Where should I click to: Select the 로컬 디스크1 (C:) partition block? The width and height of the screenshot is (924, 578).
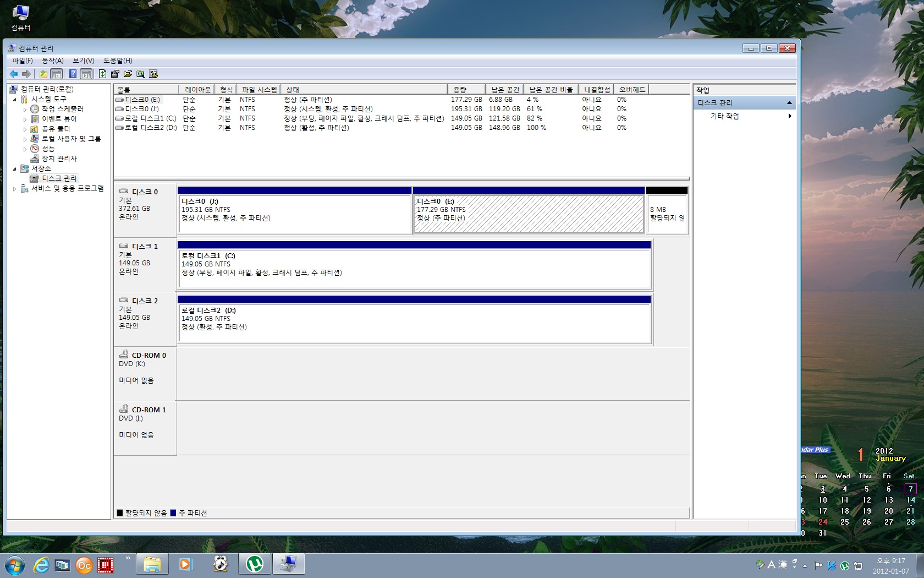414,265
